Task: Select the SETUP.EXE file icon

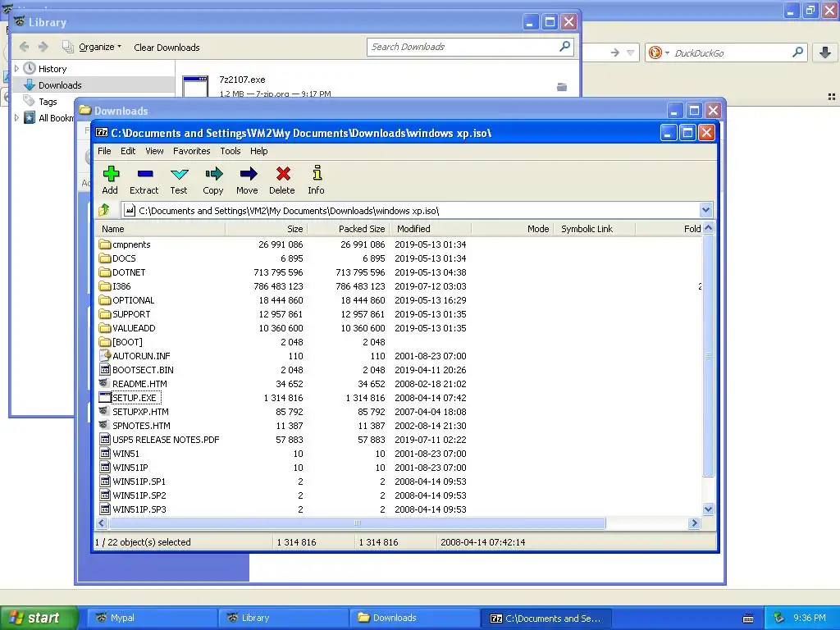Action: pyautogui.click(x=104, y=398)
